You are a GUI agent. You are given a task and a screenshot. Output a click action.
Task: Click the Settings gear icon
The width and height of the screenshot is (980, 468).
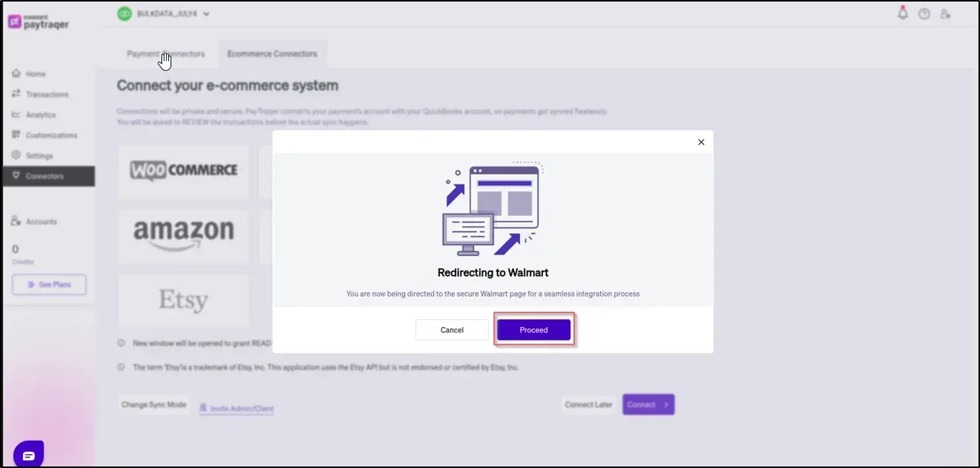(x=16, y=155)
